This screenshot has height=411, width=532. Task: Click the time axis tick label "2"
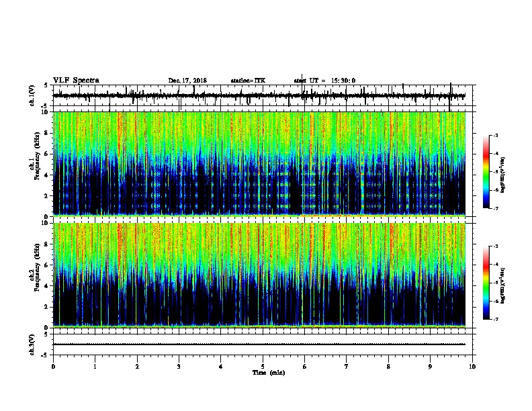tap(137, 367)
